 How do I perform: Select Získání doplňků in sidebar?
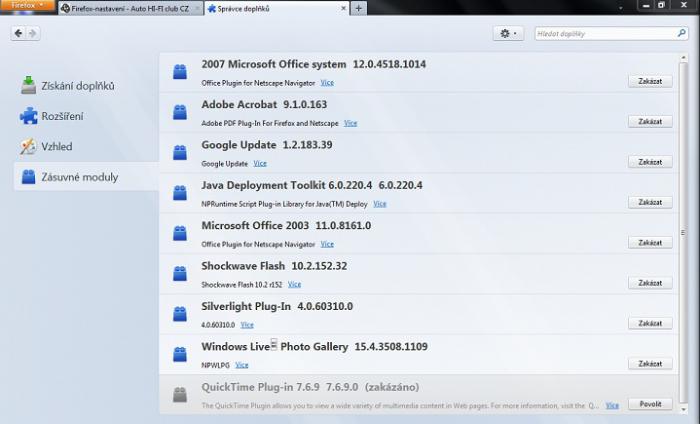(x=78, y=86)
